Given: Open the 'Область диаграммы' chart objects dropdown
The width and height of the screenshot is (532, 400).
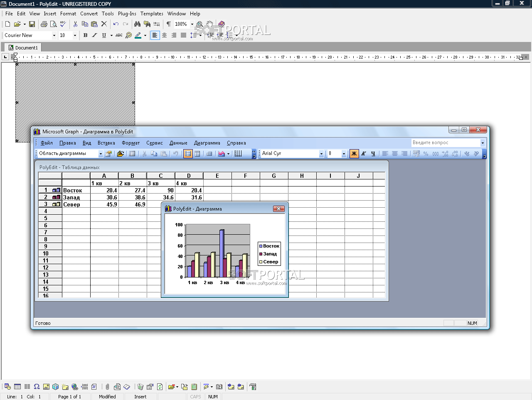Looking at the screenshot, I should click(x=100, y=154).
